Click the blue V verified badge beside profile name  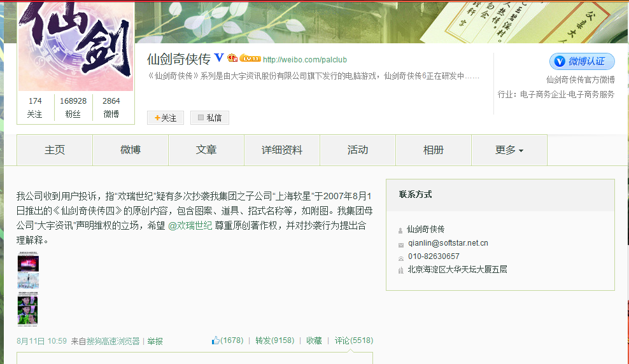[219, 58]
